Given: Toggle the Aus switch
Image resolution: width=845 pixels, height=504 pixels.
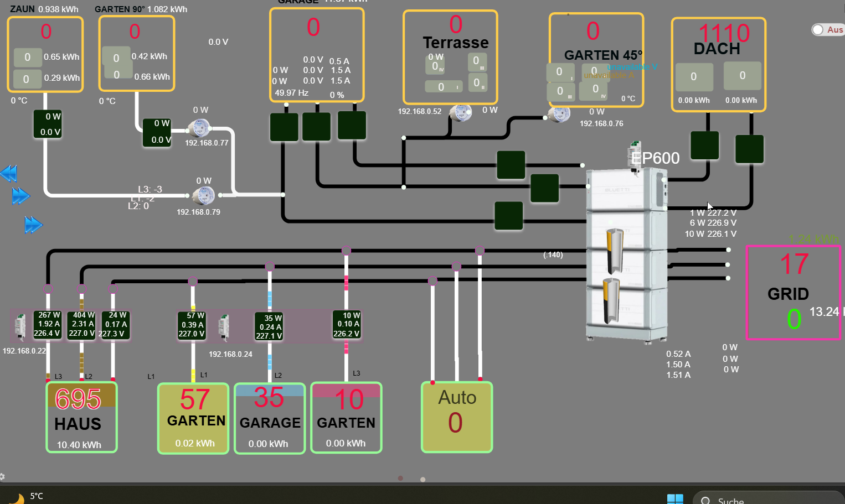Looking at the screenshot, I should point(818,30).
